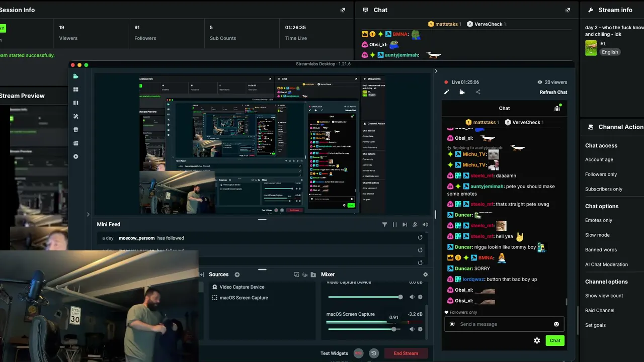Adjust the Video Capture Device volume slider
This screenshot has width=644, height=362.
pyautogui.click(x=364, y=297)
